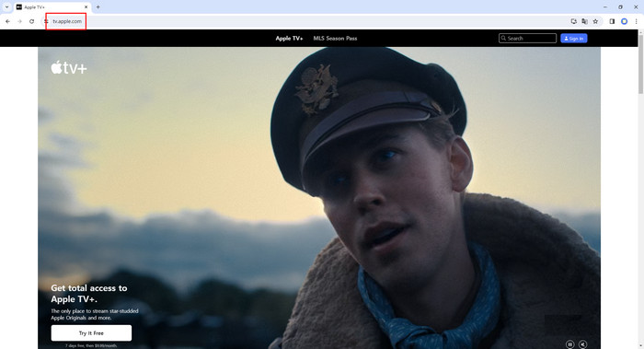
Task: Go back to the previous page
Action: click(7, 21)
